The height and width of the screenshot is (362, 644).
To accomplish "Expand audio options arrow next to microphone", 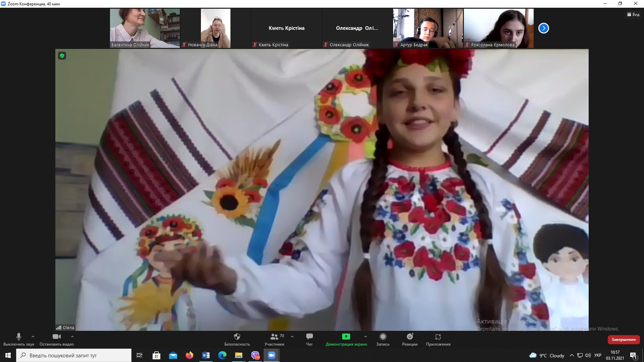I will pyautogui.click(x=33, y=337).
